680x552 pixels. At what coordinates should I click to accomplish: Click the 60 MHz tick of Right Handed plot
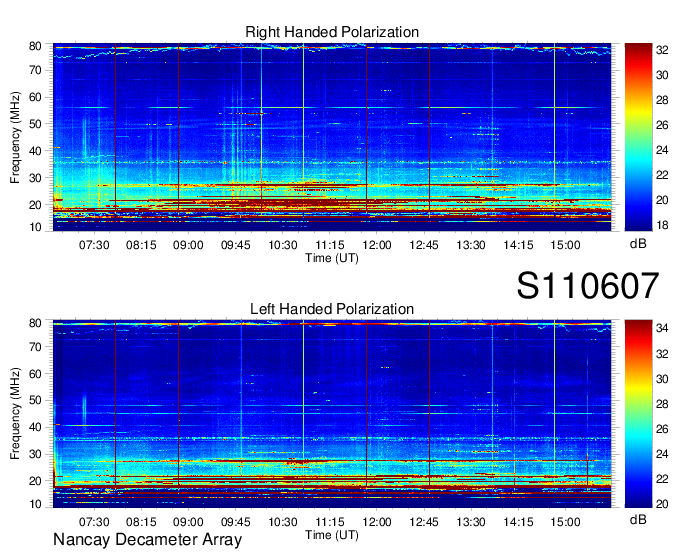[35, 97]
